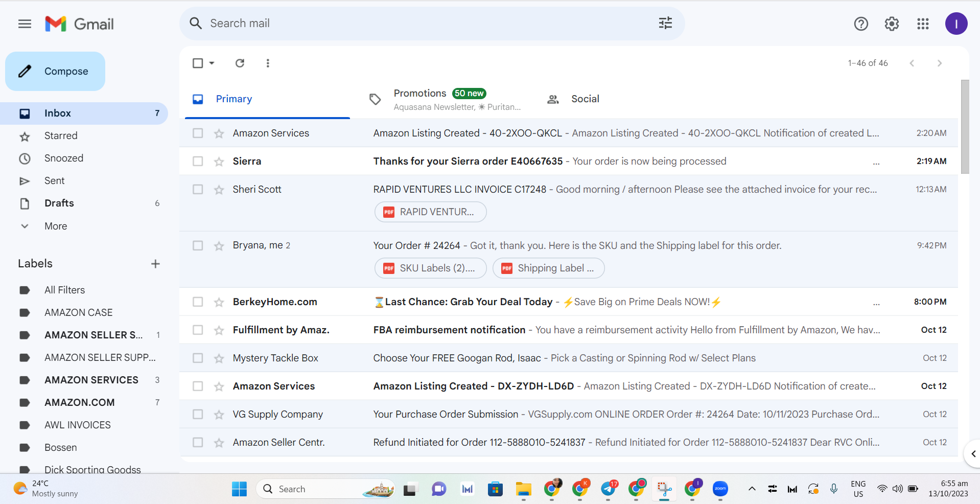Screen dimensions: 980x504
Task: Open the three-dot More options menu
Action: pyautogui.click(x=268, y=63)
